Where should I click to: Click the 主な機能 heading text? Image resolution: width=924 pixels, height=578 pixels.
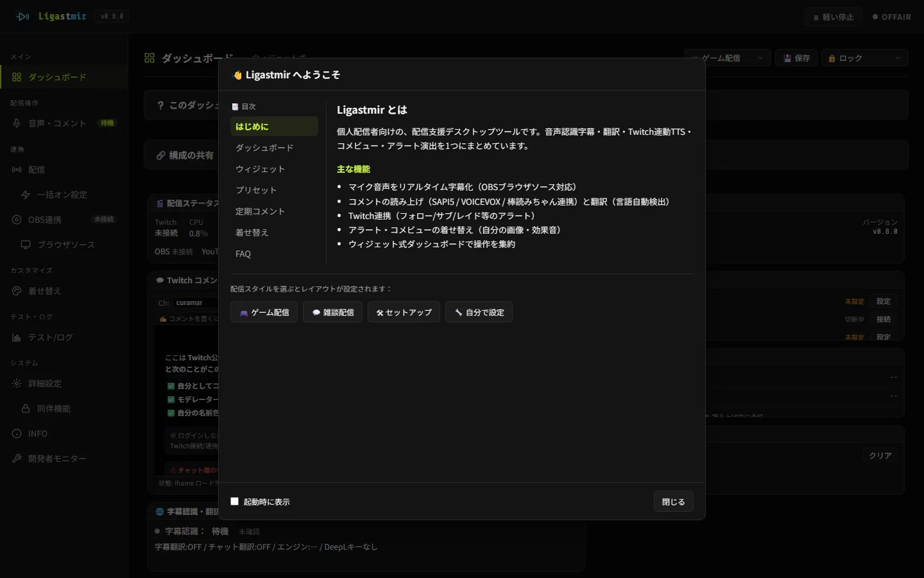click(354, 169)
